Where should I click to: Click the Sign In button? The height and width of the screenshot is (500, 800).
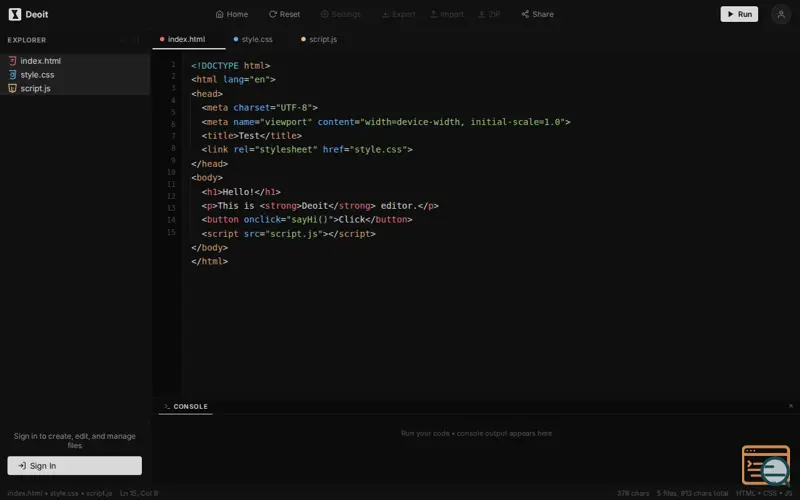coord(74,465)
